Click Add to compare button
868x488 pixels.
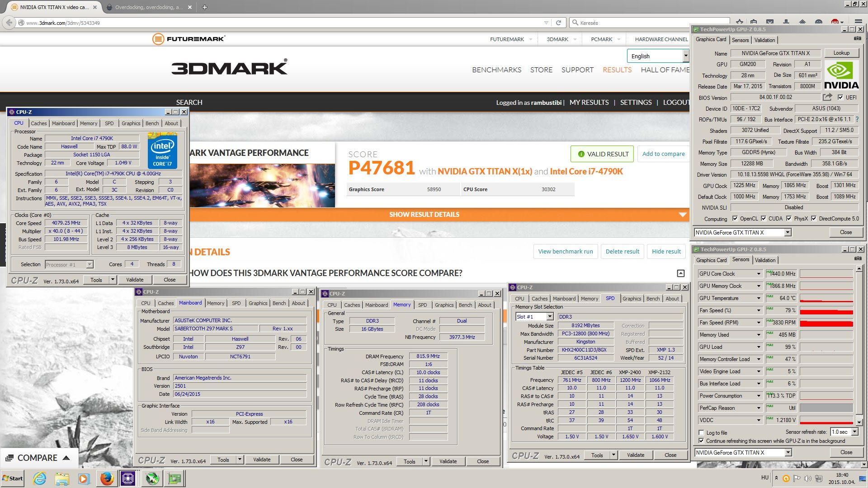click(663, 154)
